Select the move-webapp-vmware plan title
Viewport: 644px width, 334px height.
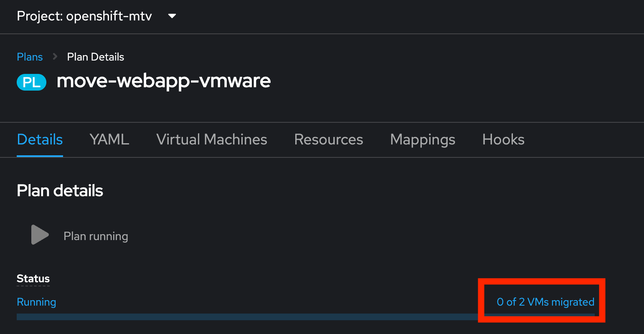164,81
